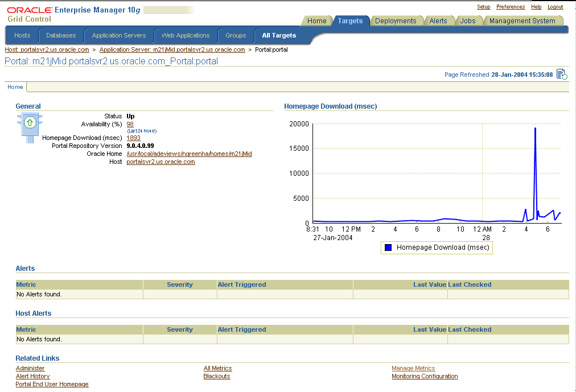Follow the Host: portalsvr2.us.oracle.com breadcrumb
This screenshot has height=392, width=576.
coord(47,49)
